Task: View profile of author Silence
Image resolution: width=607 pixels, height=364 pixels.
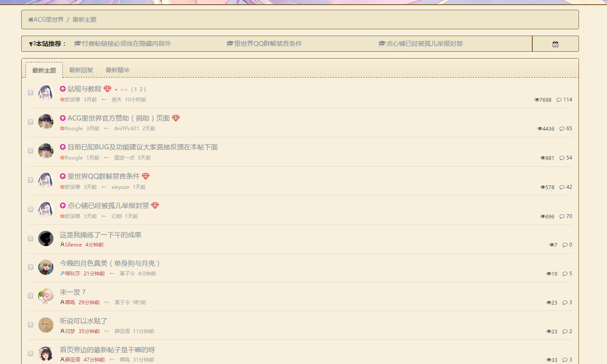Action: click(73, 245)
